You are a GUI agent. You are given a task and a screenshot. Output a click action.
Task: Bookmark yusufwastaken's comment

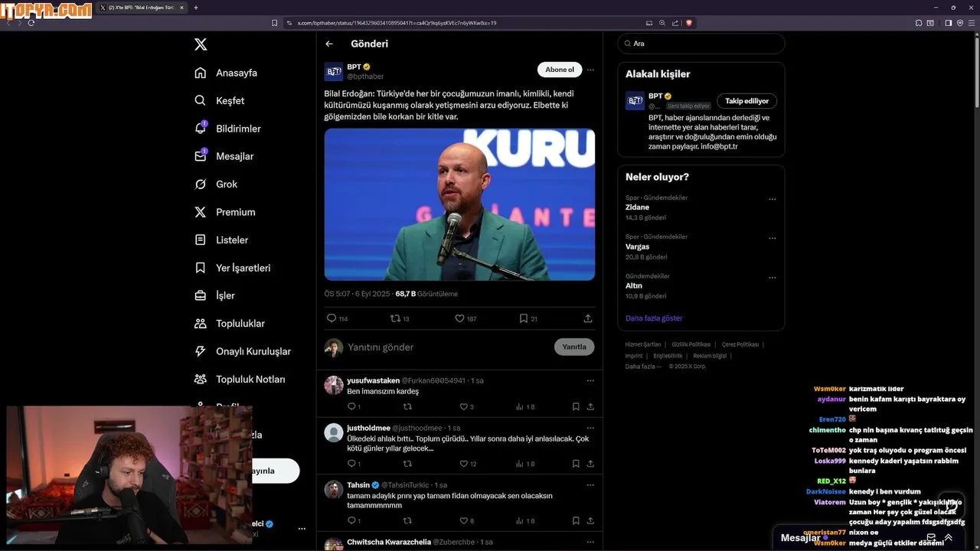[x=576, y=407]
